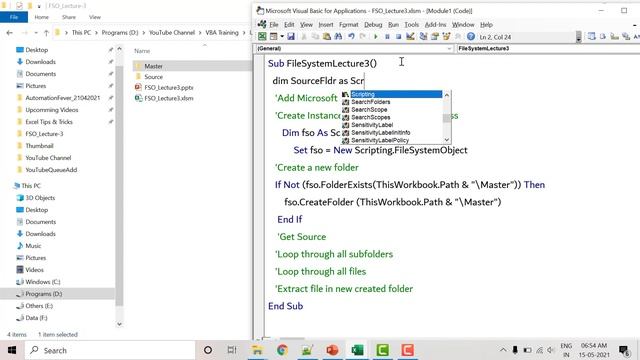Screen dimensions: 640x360
Task: Click the Paste icon in VBA toolbar
Action: [x=327, y=37]
